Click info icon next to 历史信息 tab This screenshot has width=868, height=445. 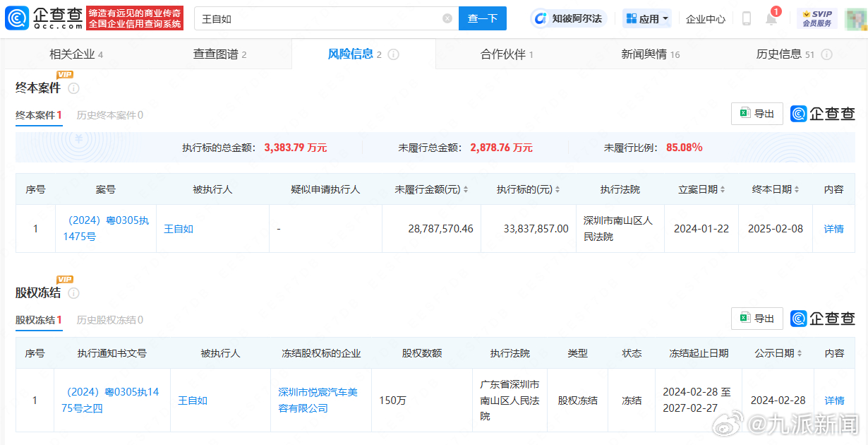pos(826,54)
